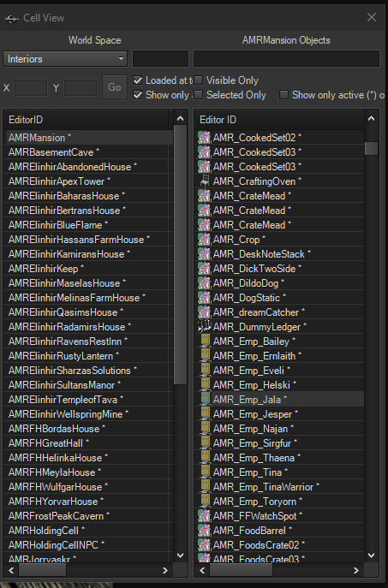Click the AMR_Crop object icon

[x=205, y=240]
